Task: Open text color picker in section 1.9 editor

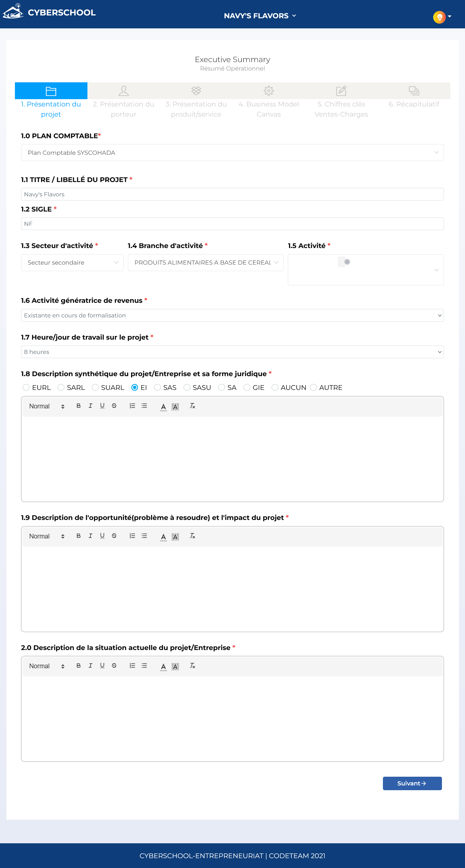Action: (x=163, y=537)
